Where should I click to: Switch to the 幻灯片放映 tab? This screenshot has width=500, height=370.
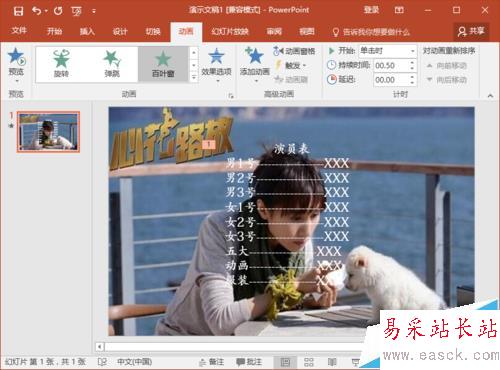coord(230,31)
